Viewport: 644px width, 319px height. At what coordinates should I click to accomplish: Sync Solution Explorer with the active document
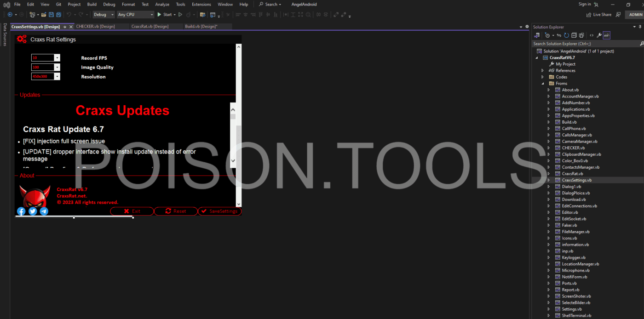[559, 35]
